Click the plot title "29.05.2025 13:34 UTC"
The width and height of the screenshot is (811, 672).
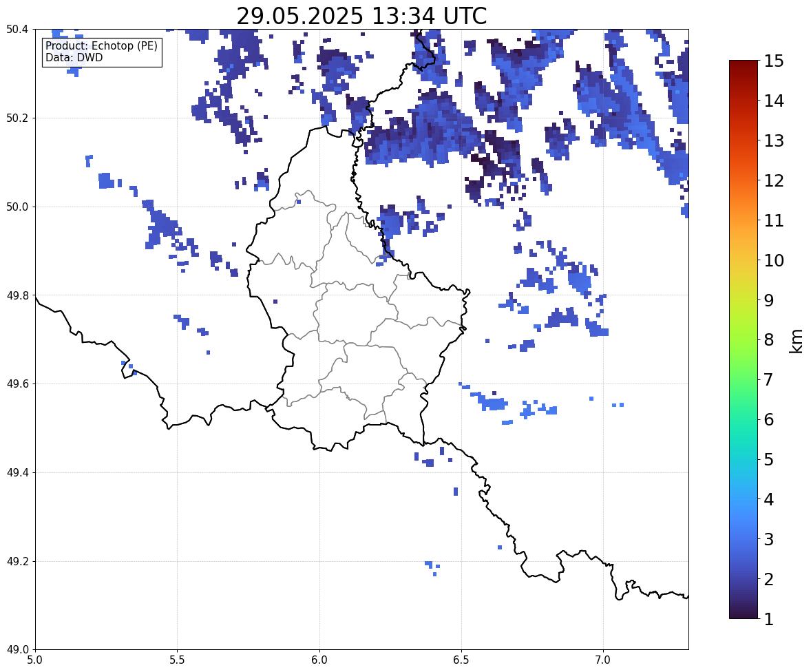click(x=361, y=16)
